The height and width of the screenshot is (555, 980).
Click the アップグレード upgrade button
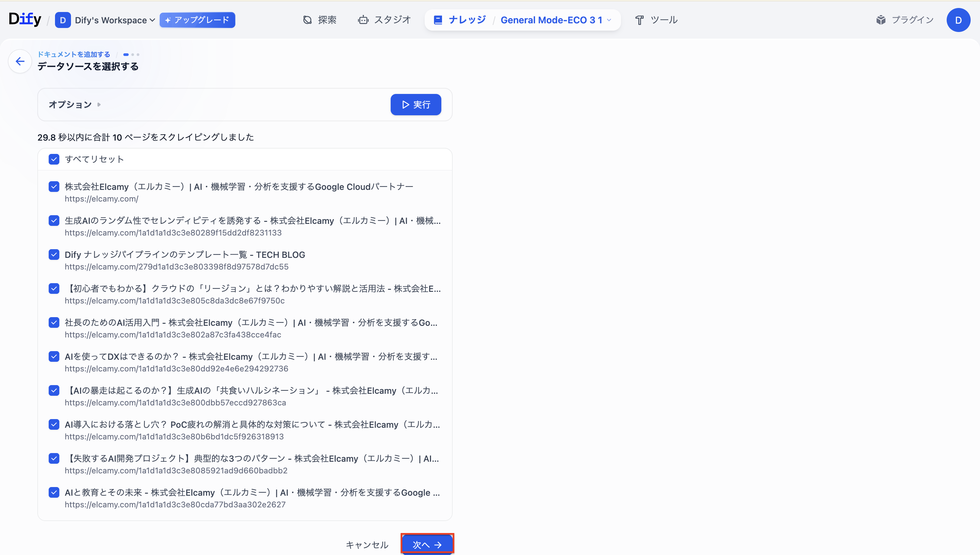point(197,20)
